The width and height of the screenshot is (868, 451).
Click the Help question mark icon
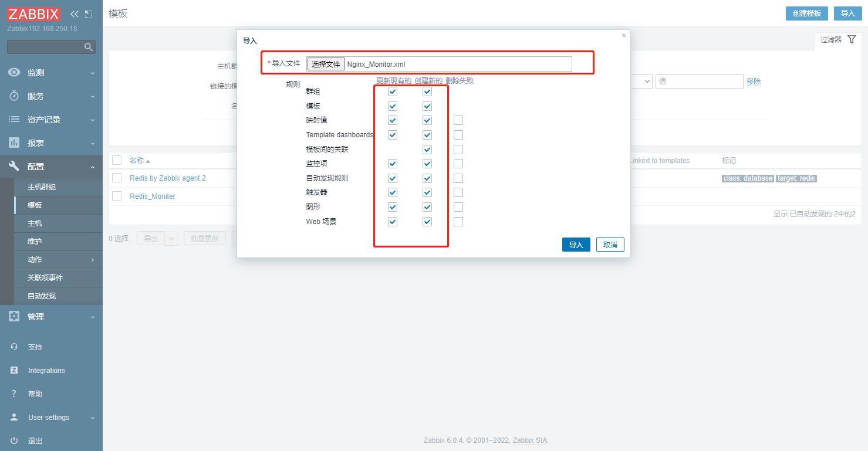[14, 394]
